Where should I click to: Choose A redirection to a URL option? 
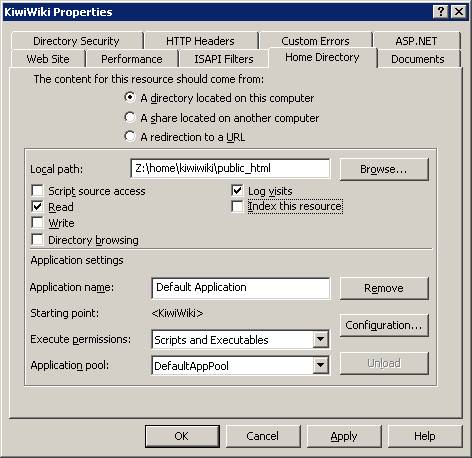[129, 136]
